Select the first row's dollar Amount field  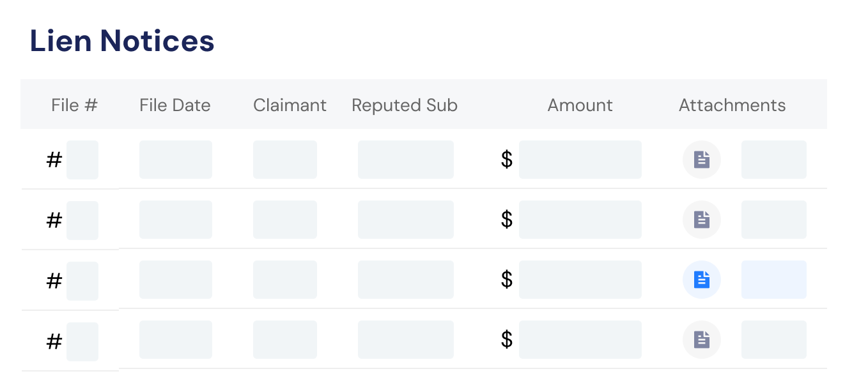point(580,160)
